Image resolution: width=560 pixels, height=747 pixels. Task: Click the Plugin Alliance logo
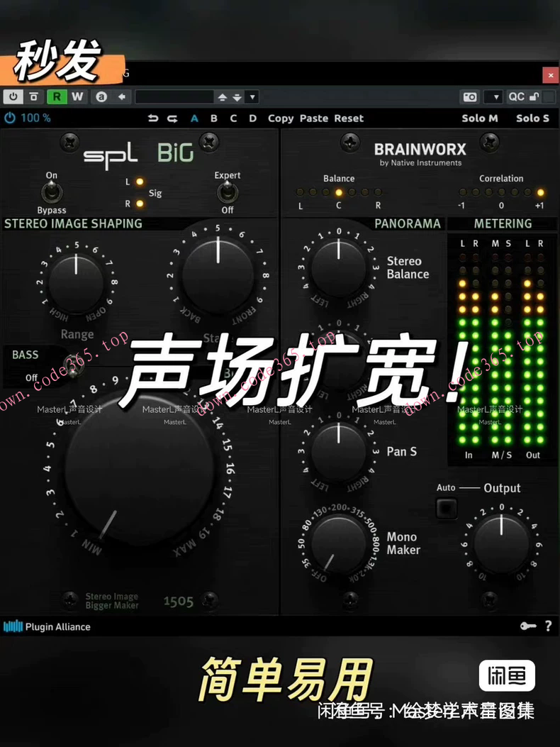47,626
